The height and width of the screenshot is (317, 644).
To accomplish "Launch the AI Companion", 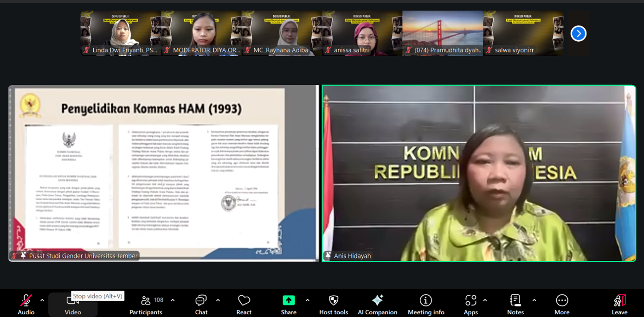I will (x=377, y=304).
